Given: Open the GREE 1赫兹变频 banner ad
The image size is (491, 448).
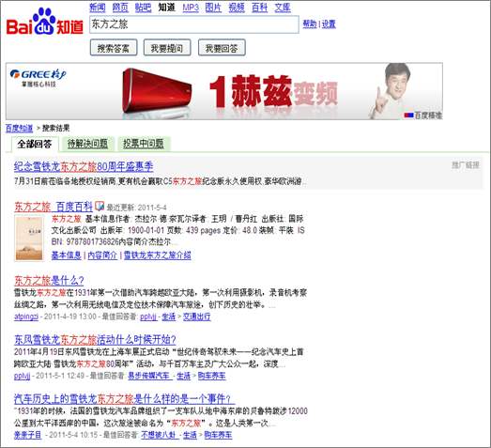Looking at the screenshot, I should click(224, 91).
